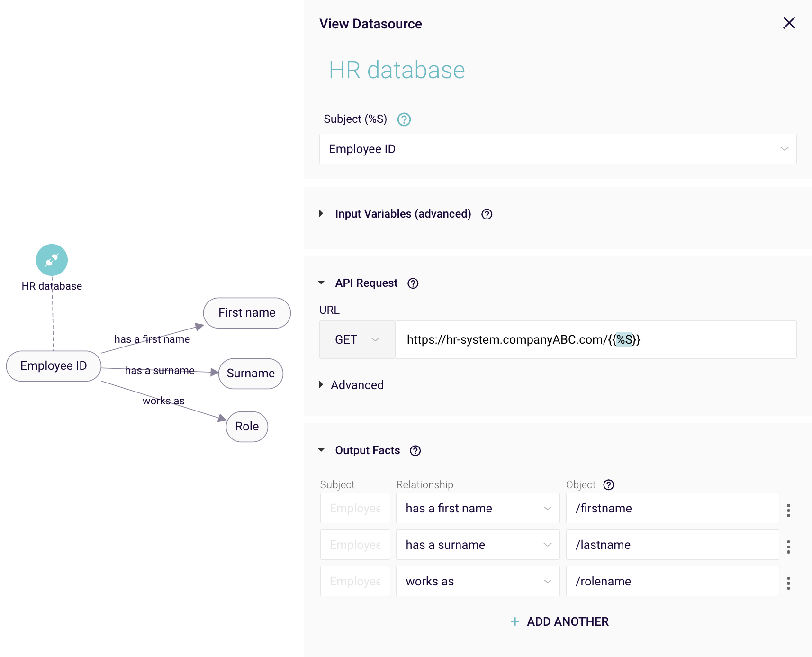
Task: Select the Employee ID node in the graph
Action: pos(54,366)
